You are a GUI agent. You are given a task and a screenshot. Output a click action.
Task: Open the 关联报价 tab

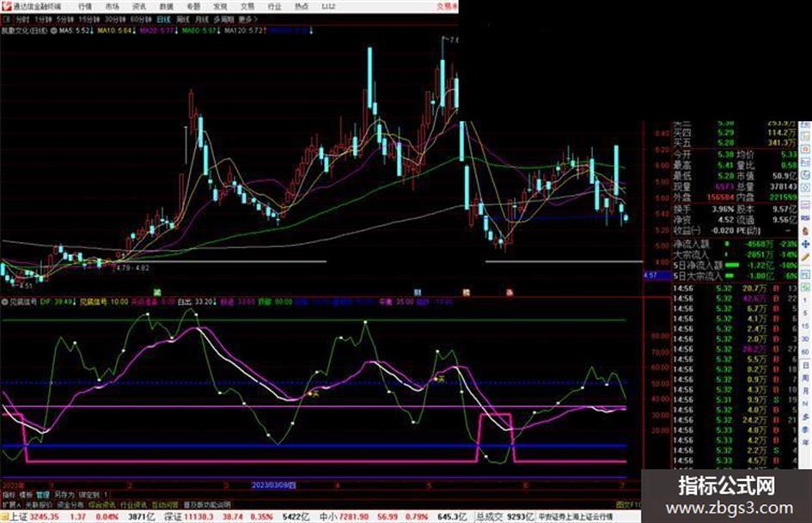pos(39,504)
